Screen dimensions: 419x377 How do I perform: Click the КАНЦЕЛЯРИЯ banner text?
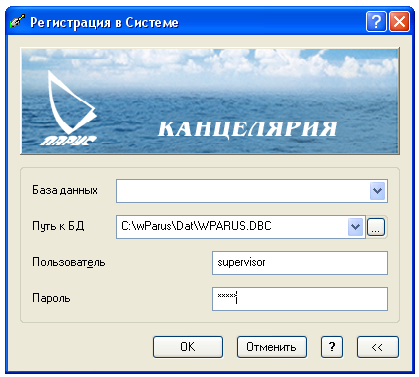tap(247, 129)
